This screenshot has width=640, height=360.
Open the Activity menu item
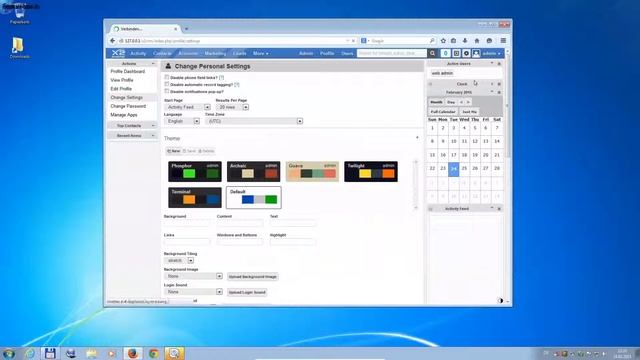click(x=138, y=53)
